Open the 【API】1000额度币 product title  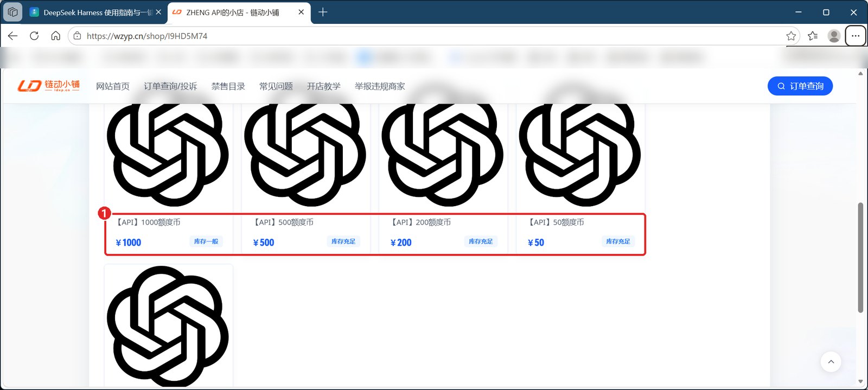coord(148,222)
